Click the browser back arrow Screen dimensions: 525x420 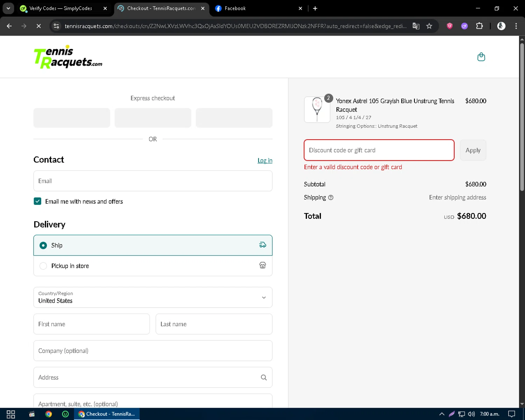click(x=9, y=26)
